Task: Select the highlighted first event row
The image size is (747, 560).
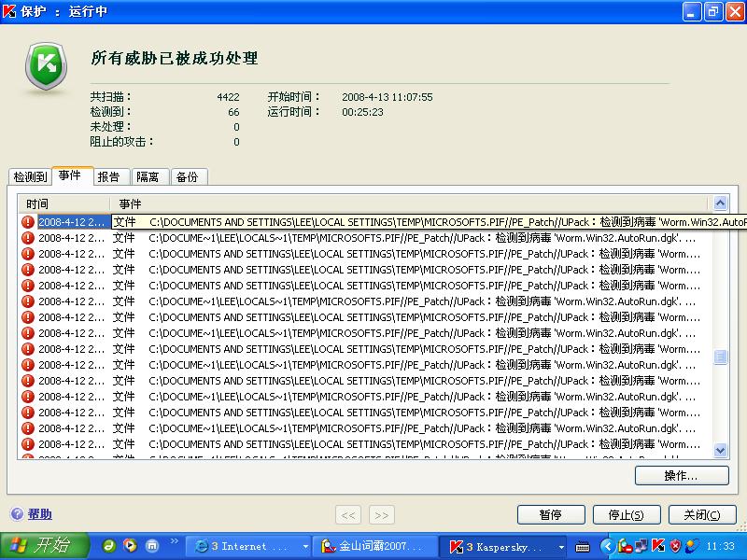Action: point(383,222)
